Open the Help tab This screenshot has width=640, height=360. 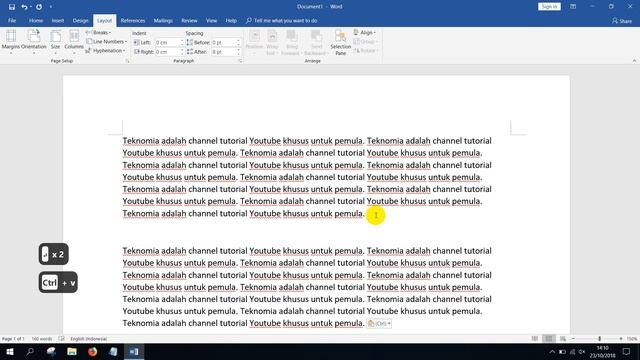(231, 20)
